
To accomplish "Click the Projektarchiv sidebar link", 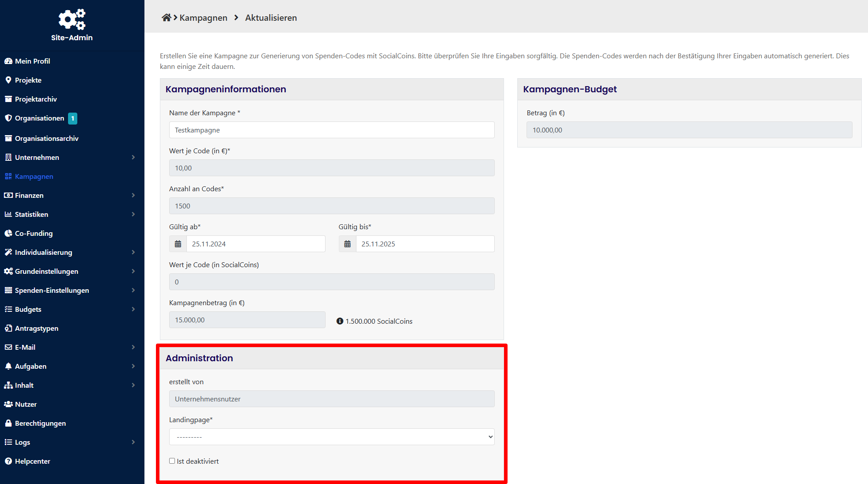I will (x=36, y=99).
